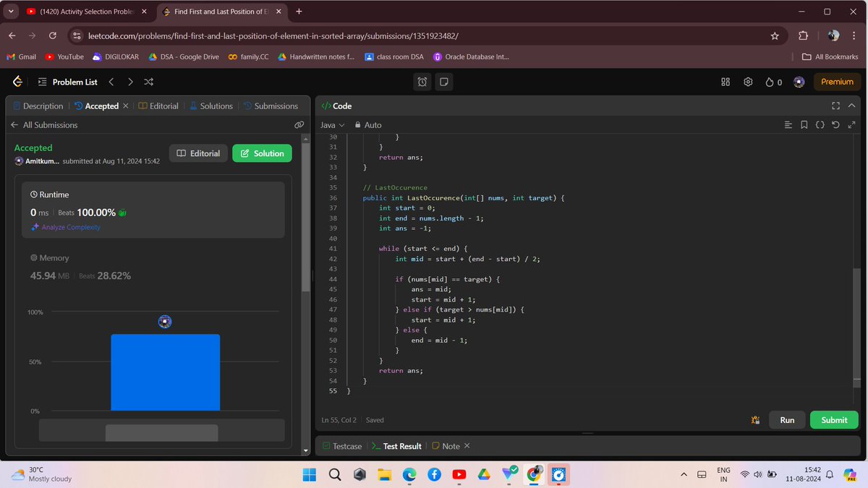Open the streak flame counter
Viewport: 868px width, 488px height.
[774, 82]
